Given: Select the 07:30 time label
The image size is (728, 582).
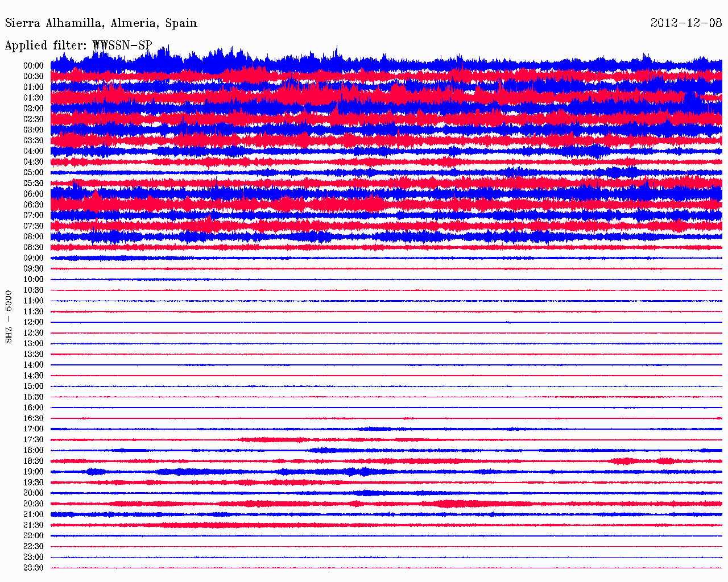Looking at the screenshot, I should click(34, 226).
